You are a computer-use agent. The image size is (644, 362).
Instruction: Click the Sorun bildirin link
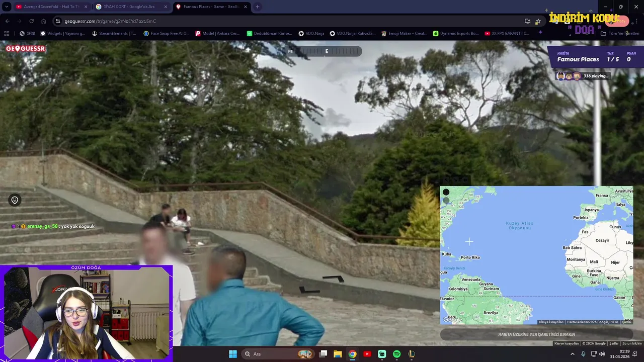click(x=632, y=343)
